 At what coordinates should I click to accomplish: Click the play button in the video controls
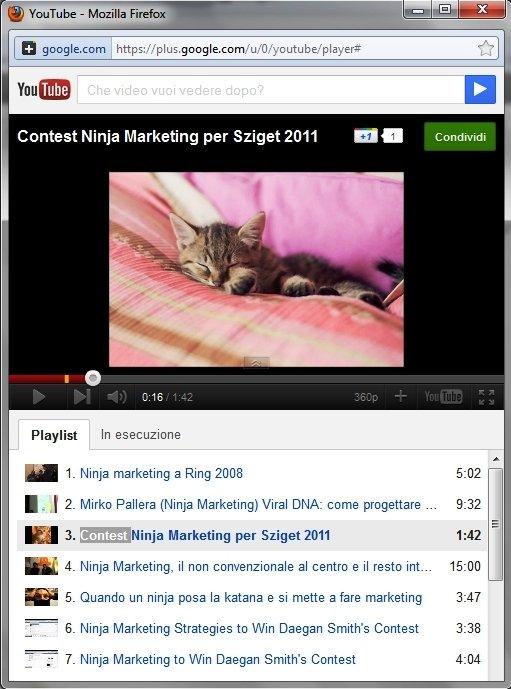(39, 397)
